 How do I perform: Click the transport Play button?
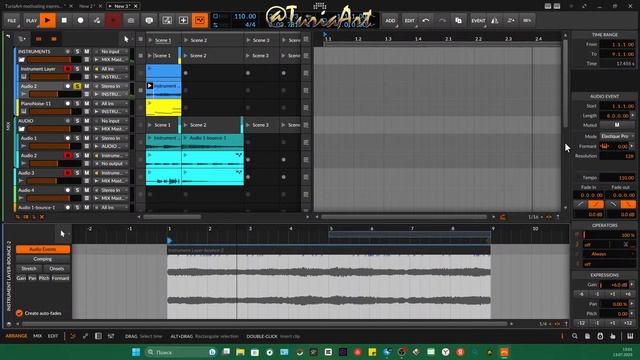coord(47,20)
